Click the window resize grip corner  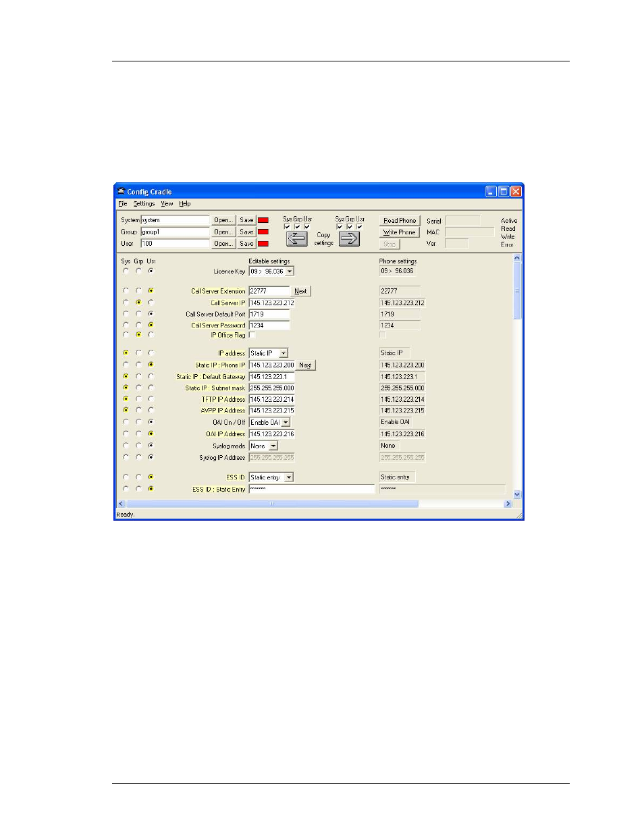pyautogui.click(x=519, y=515)
